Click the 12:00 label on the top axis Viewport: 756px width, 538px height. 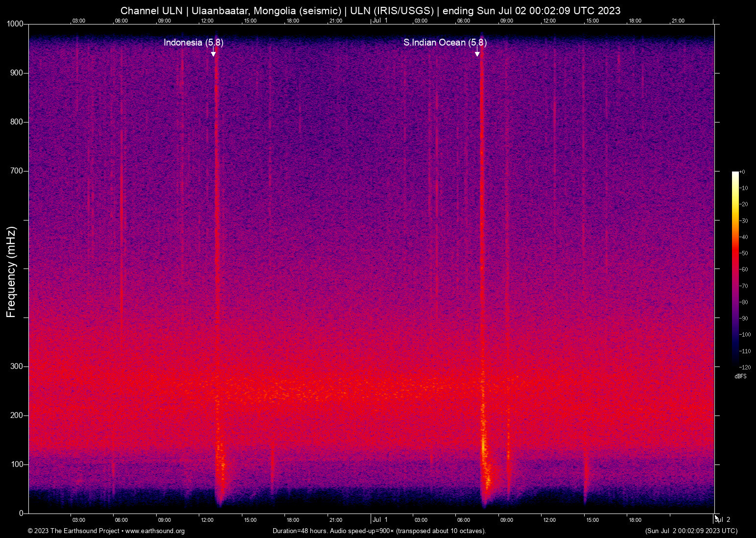tap(208, 21)
